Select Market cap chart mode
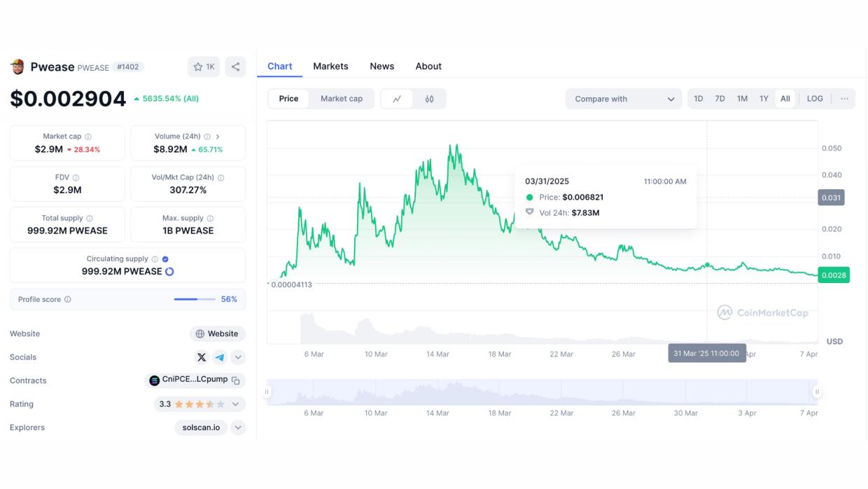Screen dimensions: 868x489 (x=342, y=99)
